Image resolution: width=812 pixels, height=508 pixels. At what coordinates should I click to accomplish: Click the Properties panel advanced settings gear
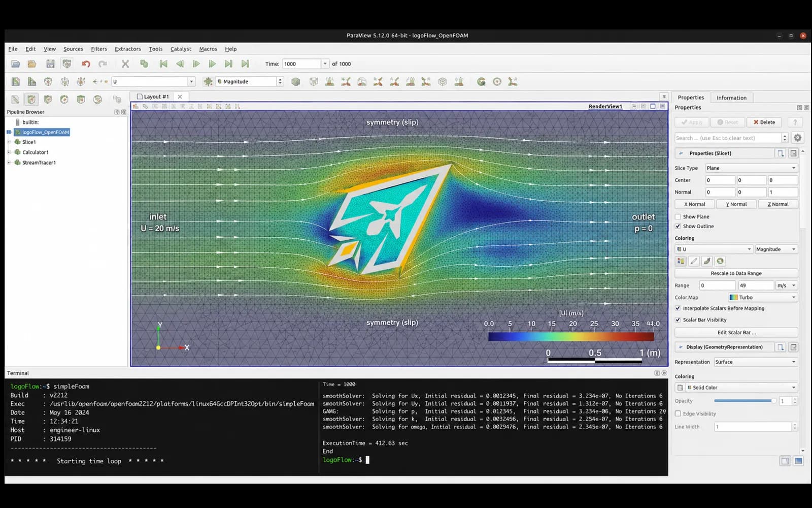coord(798,138)
